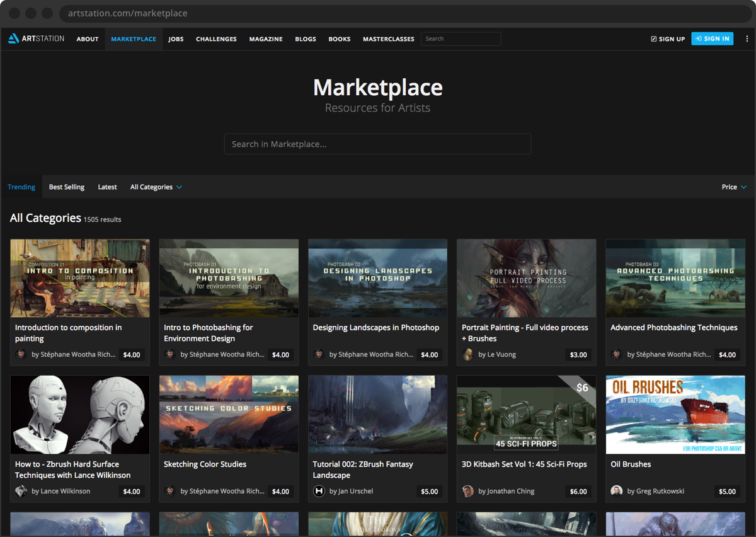
Task: Open the Jobs menu item
Action: coord(176,39)
